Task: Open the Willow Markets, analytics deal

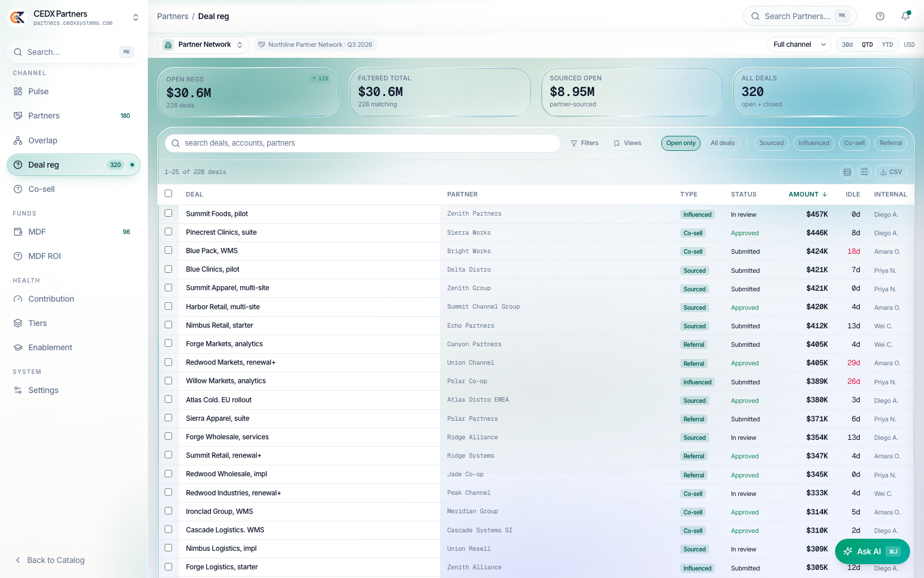Action: coord(226,381)
